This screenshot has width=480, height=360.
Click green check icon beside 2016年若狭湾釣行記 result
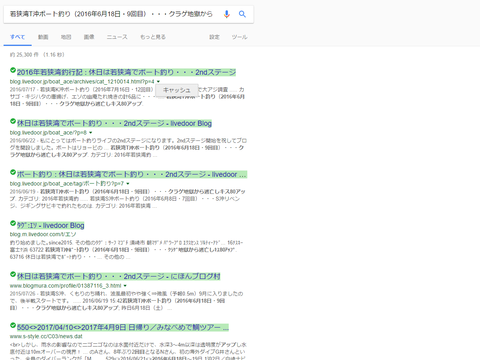pyautogui.click(x=13, y=70)
